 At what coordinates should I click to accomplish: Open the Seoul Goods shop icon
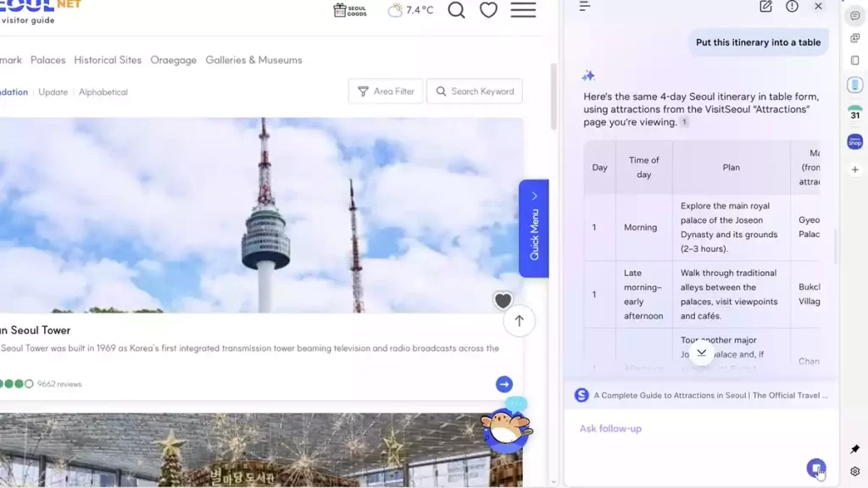[350, 10]
